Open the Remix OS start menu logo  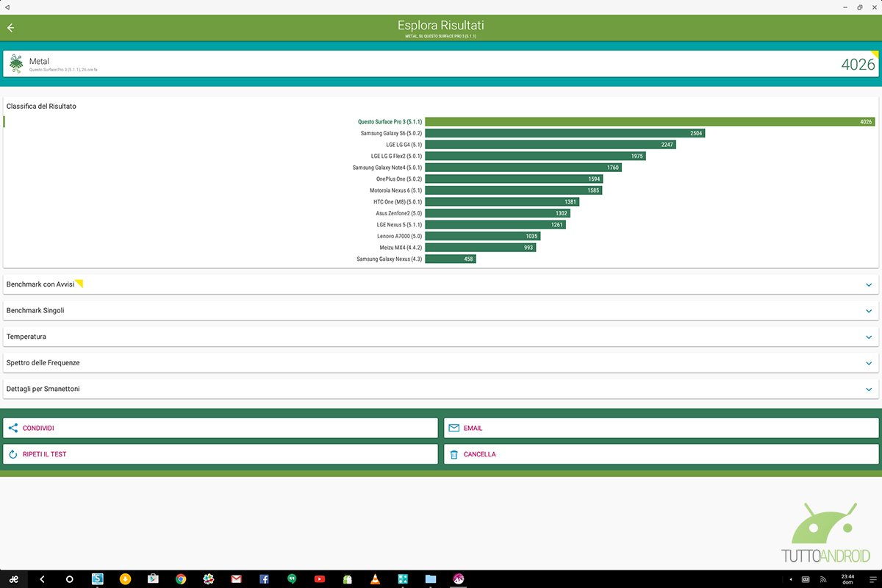pos(13,579)
